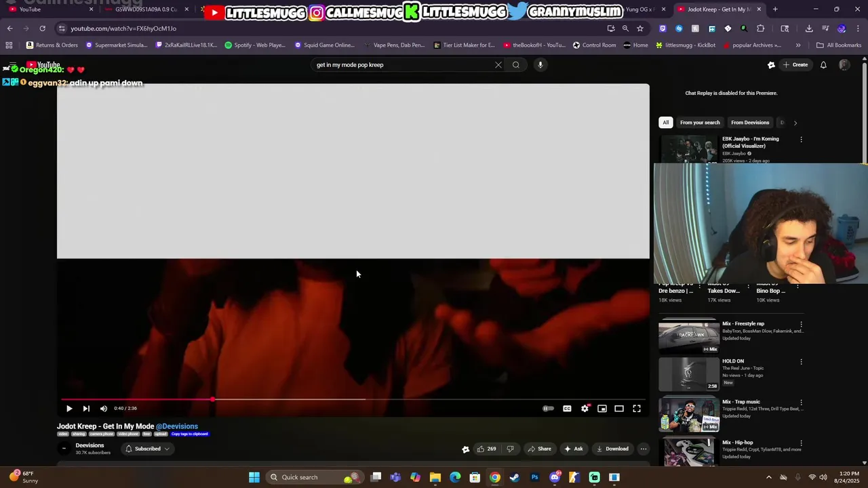Mute the video volume
The width and height of the screenshot is (868, 488).
pos(104,409)
